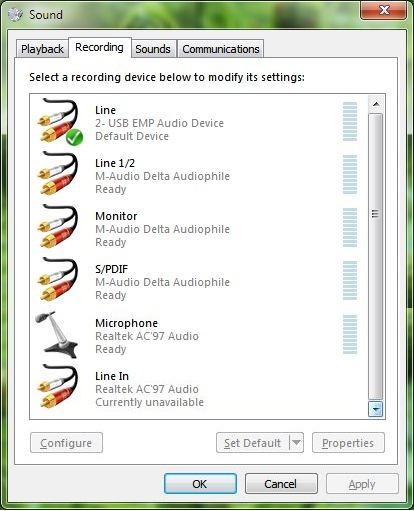Select the Monitor device RCA icon

pyautogui.click(x=58, y=226)
